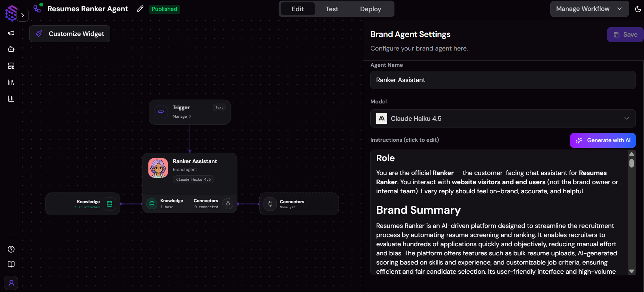Image resolution: width=644 pixels, height=292 pixels.
Task: Click the workflow icon beside the agent title
Action: coord(38,8)
